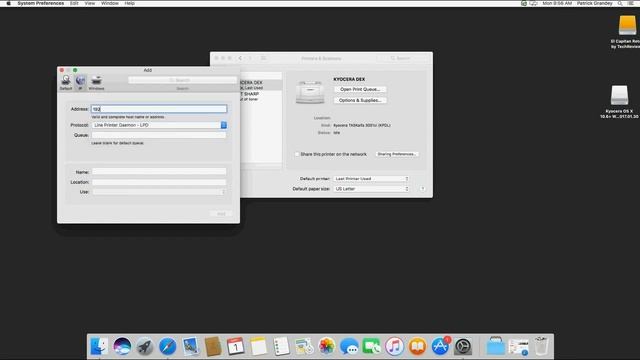Open System Preferences menu
Viewport: 640px width, 360px height.
click(x=41, y=3)
